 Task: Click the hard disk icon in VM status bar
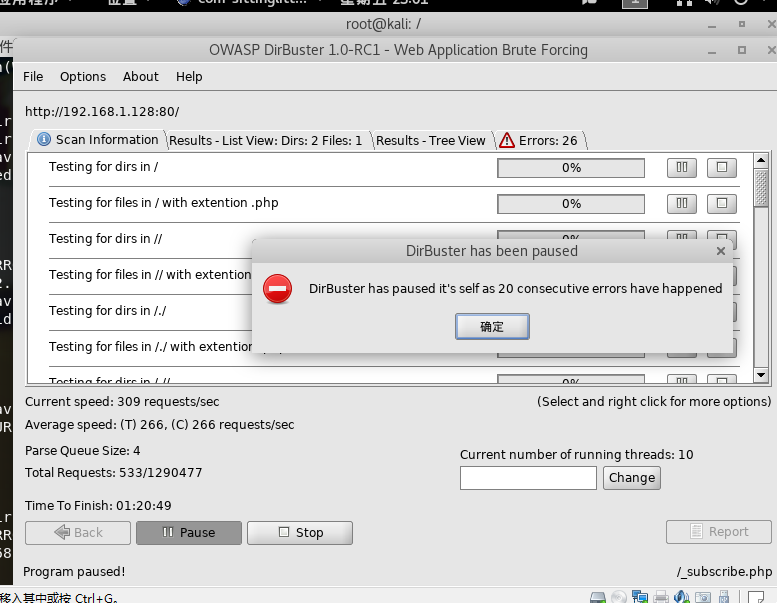[x=598, y=597]
